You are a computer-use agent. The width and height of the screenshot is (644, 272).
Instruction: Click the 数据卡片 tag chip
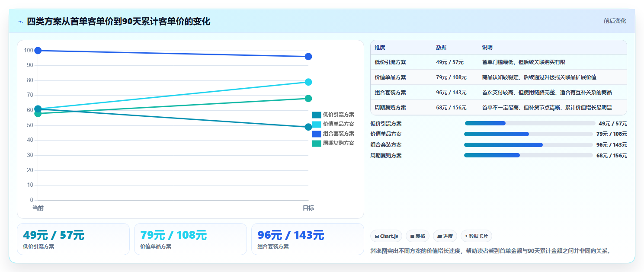coord(476,236)
